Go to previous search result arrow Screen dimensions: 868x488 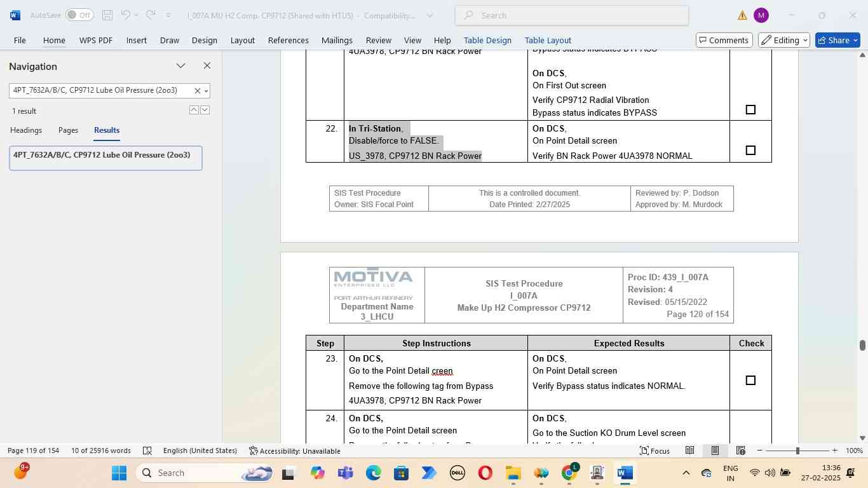194,110
